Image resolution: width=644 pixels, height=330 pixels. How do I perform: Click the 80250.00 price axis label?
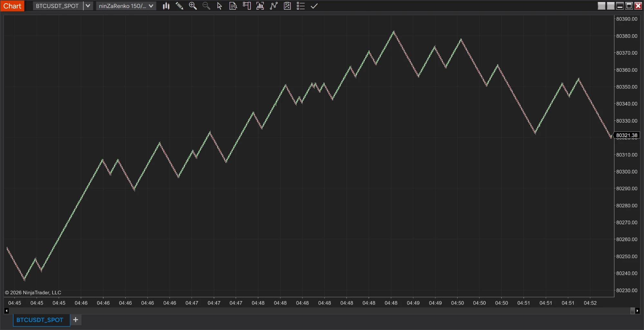[627, 257]
